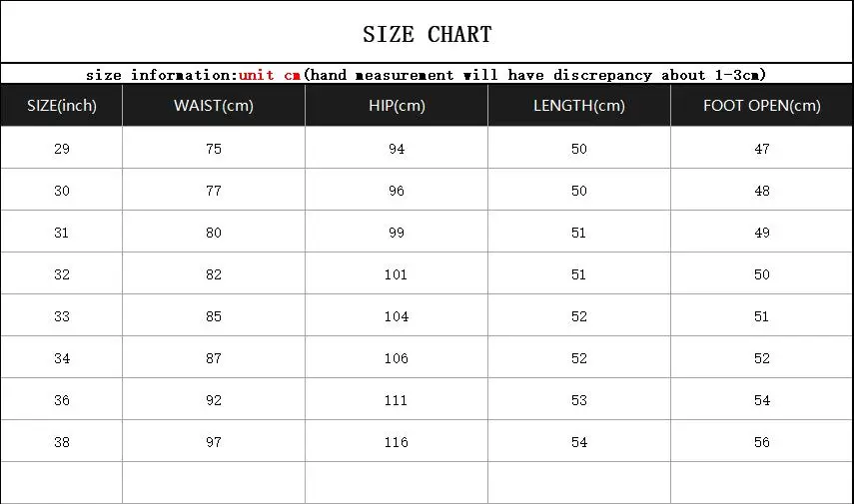Screen dimensions: 854x504
Task: Select the LENGTH(cm) column header
Action: tap(579, 106)
